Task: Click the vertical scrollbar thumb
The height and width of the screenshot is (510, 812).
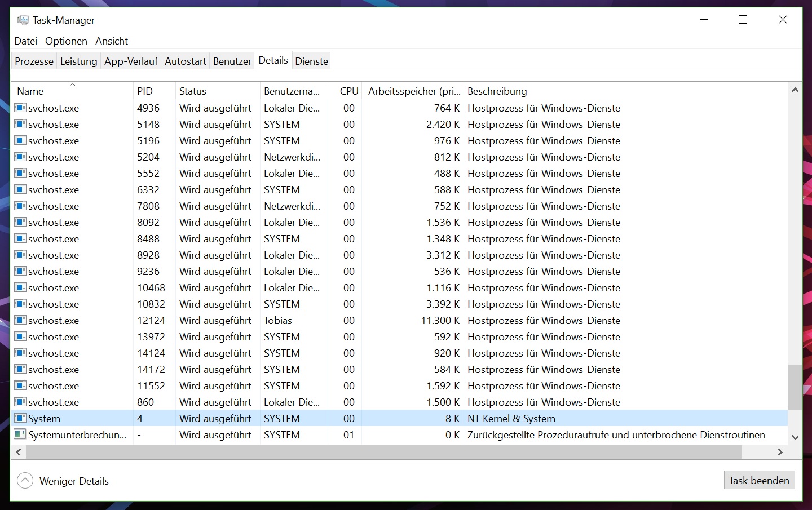Action: (795, 387)
